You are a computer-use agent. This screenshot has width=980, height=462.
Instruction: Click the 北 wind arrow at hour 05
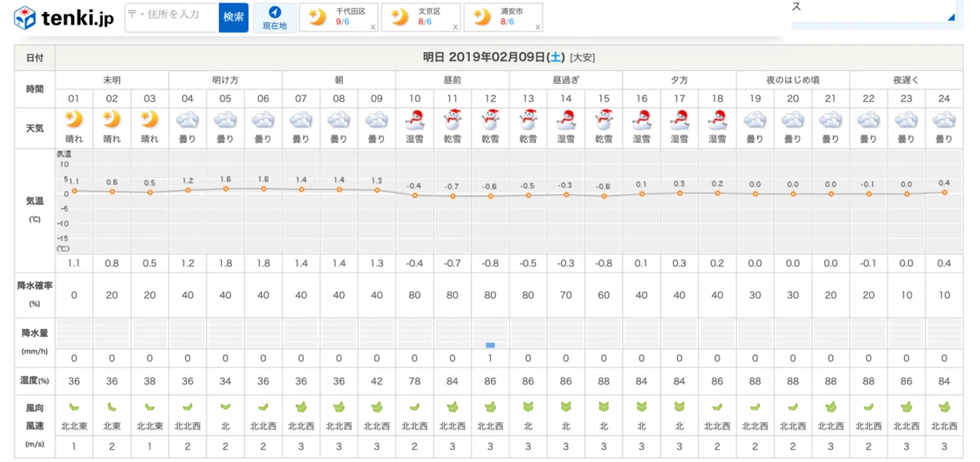coord(225,406)
